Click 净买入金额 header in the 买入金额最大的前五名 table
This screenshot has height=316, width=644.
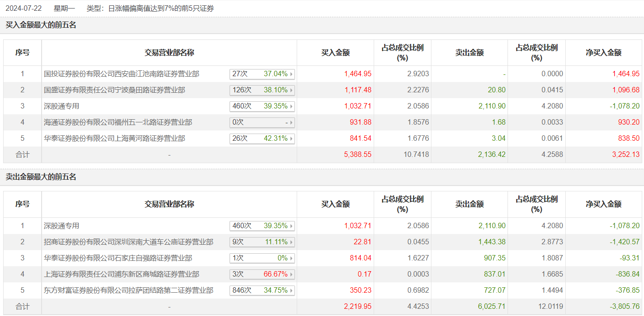(x=604, y=52)
